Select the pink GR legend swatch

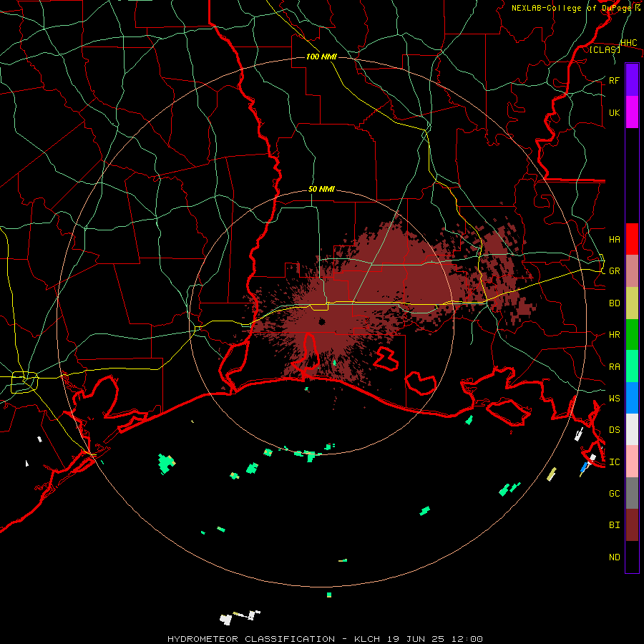[632, 270]
